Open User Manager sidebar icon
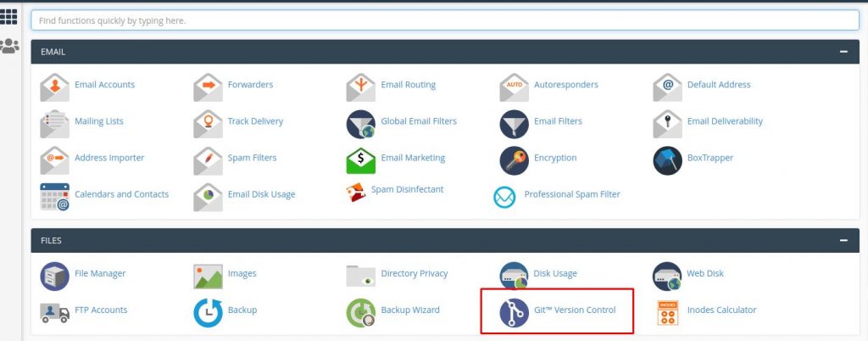The image size is (868, 341). point(9,46)
